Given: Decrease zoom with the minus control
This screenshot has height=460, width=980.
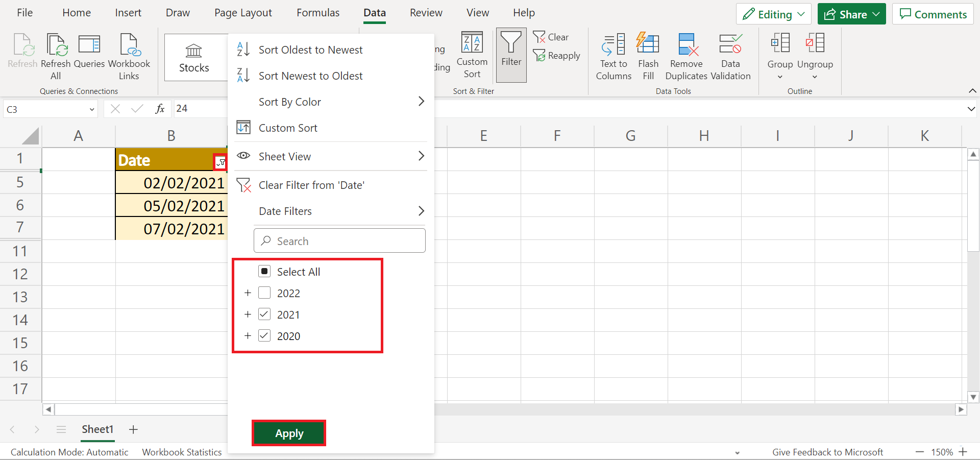Looking at the screenshot, I should point(921,452).
